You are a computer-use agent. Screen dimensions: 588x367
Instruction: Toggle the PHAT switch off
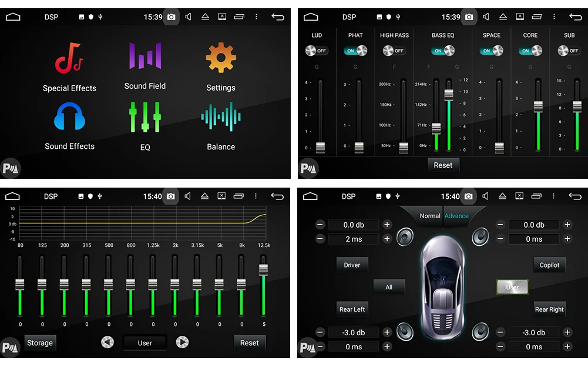tap(355, 51)
